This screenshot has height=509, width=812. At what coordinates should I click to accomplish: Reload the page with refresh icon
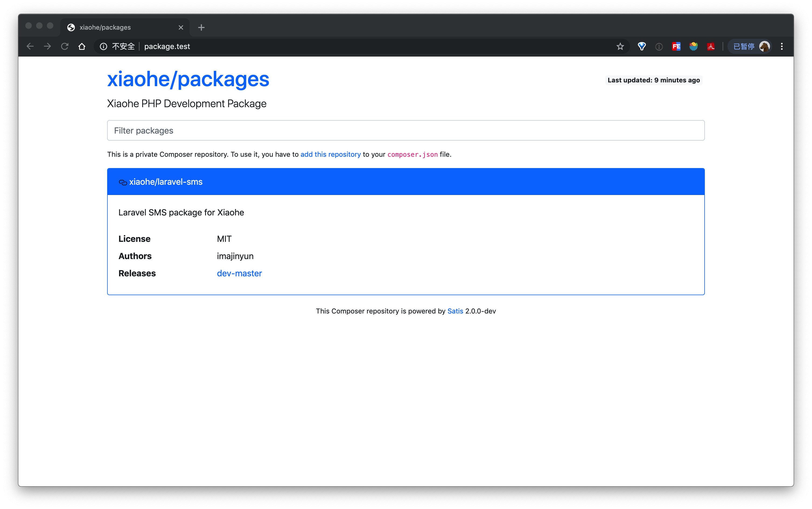65,46
